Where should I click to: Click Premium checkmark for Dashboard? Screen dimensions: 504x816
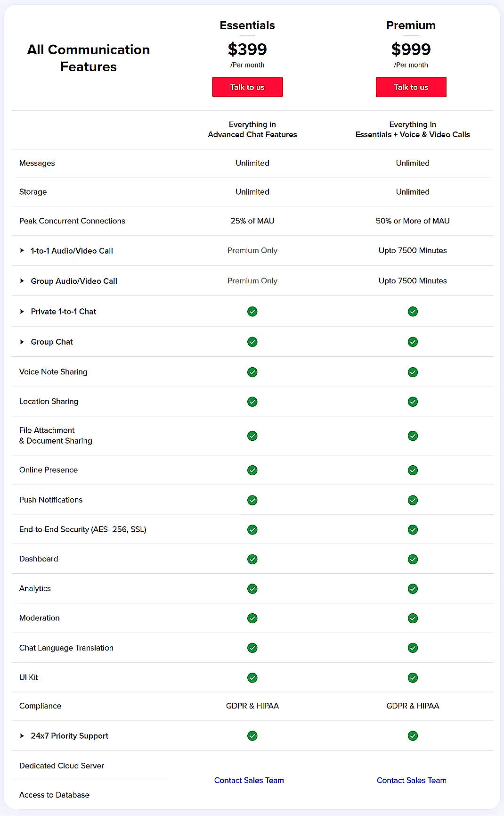(413, 560)
